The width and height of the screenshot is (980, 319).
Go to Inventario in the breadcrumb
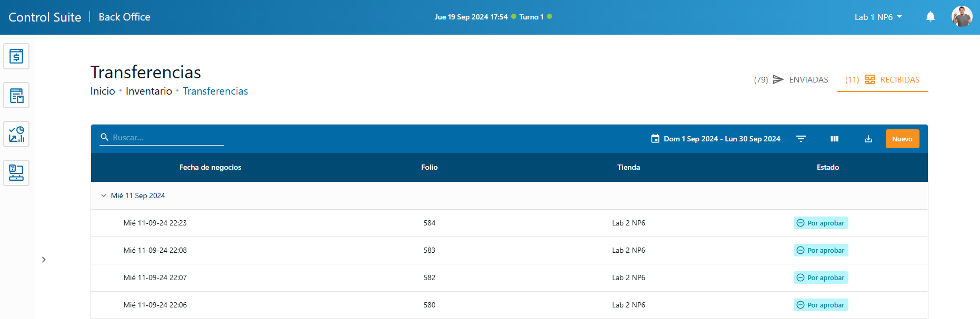(149, 91)
